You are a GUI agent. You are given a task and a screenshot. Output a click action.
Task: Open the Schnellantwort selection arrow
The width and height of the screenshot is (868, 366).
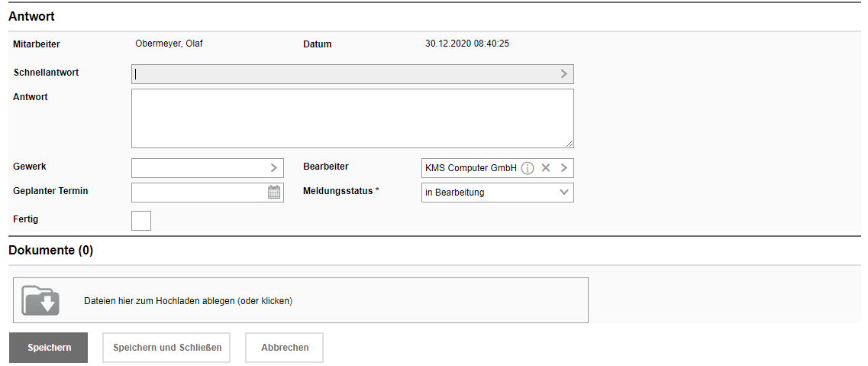(x=564, y=74)
